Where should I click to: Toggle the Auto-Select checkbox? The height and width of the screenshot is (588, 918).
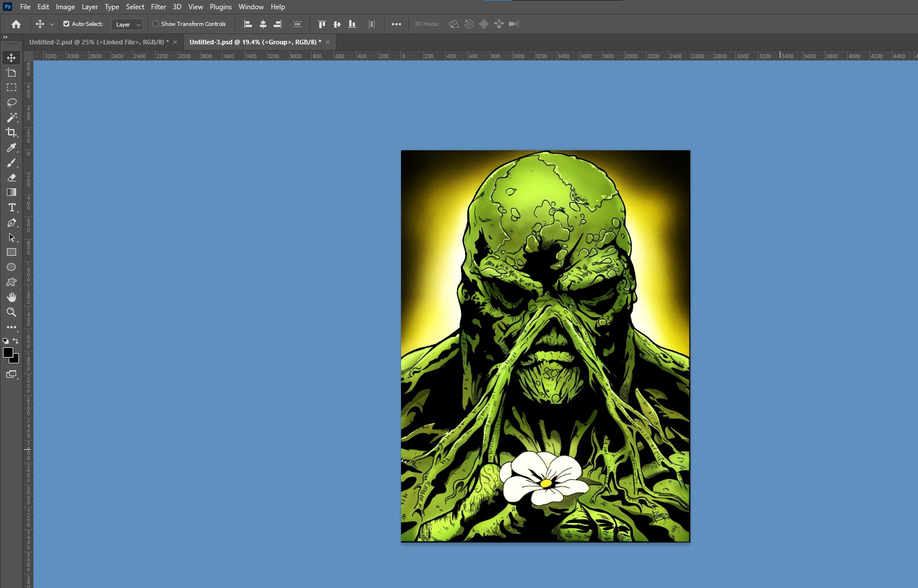coord(66,24)
